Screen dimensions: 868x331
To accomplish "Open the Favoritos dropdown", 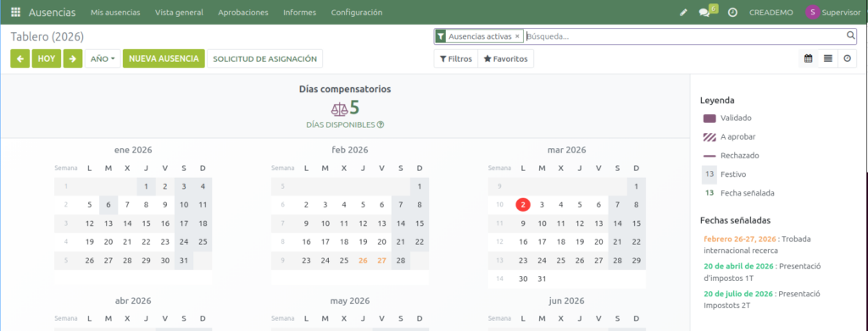I will (x=505, y=58).
